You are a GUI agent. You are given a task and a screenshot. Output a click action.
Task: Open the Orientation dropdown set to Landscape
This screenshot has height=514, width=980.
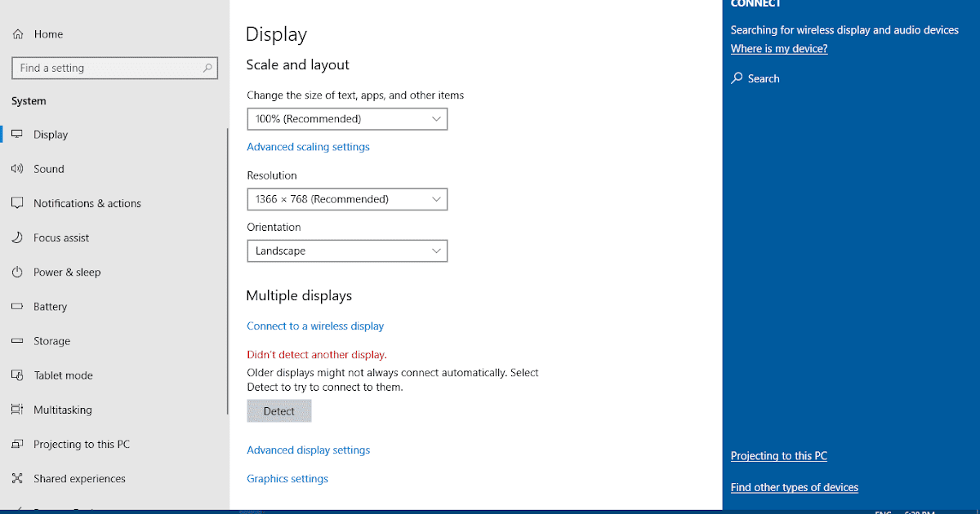tap(347, 251)
